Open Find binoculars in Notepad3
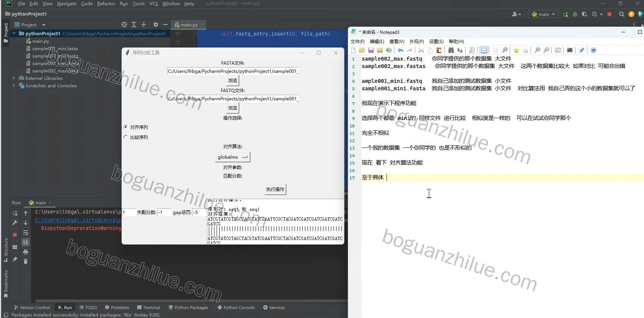 coord(451,50)
